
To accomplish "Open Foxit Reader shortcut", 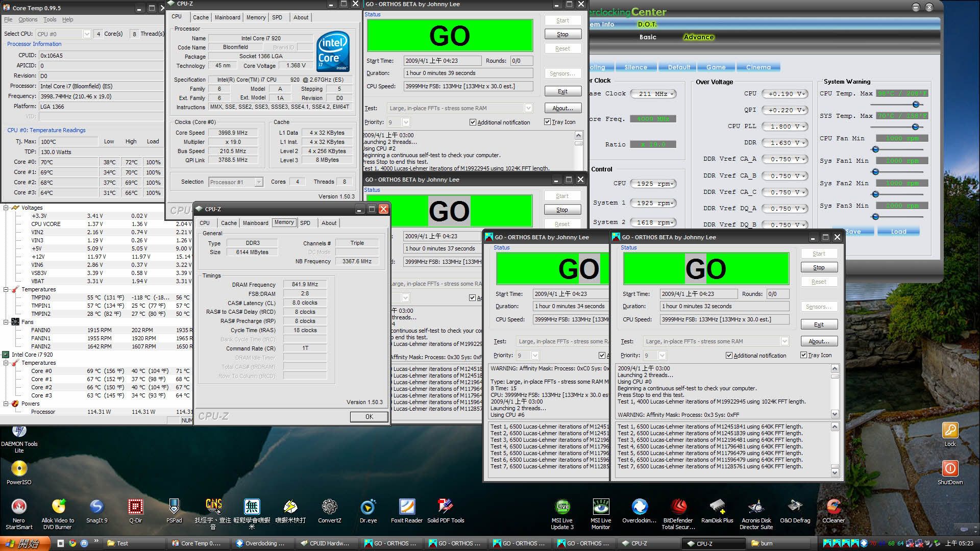I will tap(407, 511).
